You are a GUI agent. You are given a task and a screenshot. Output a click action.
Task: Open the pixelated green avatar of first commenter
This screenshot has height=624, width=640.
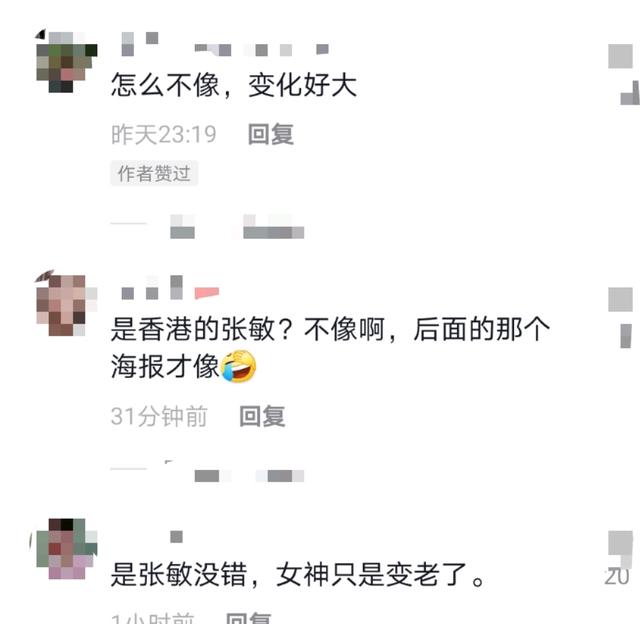pos(67,62)
